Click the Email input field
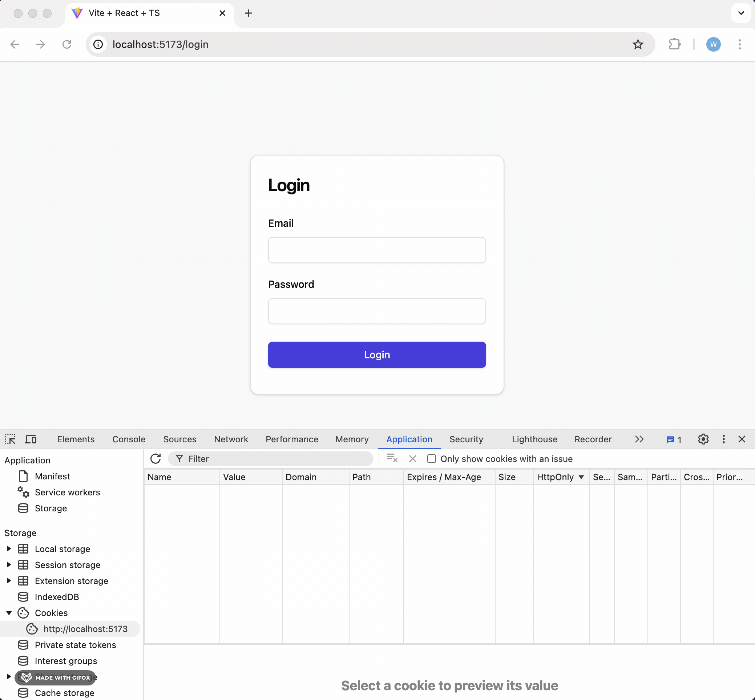 point(377,250)
